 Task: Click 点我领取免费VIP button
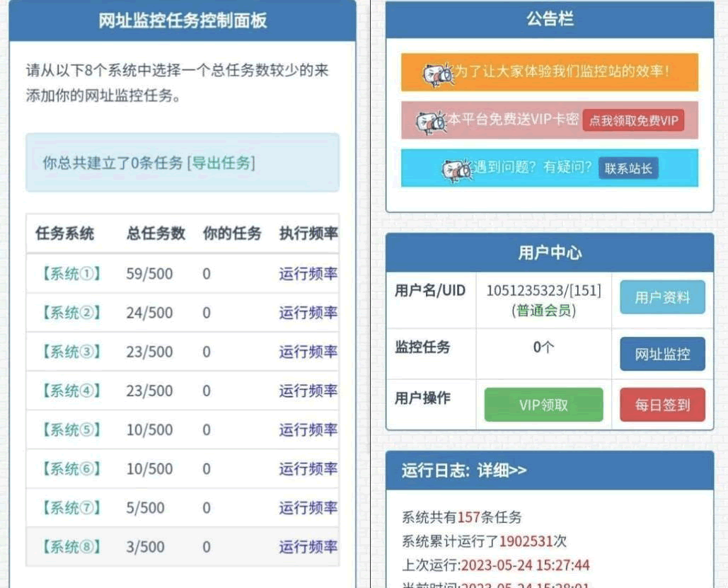coord(633,120)
